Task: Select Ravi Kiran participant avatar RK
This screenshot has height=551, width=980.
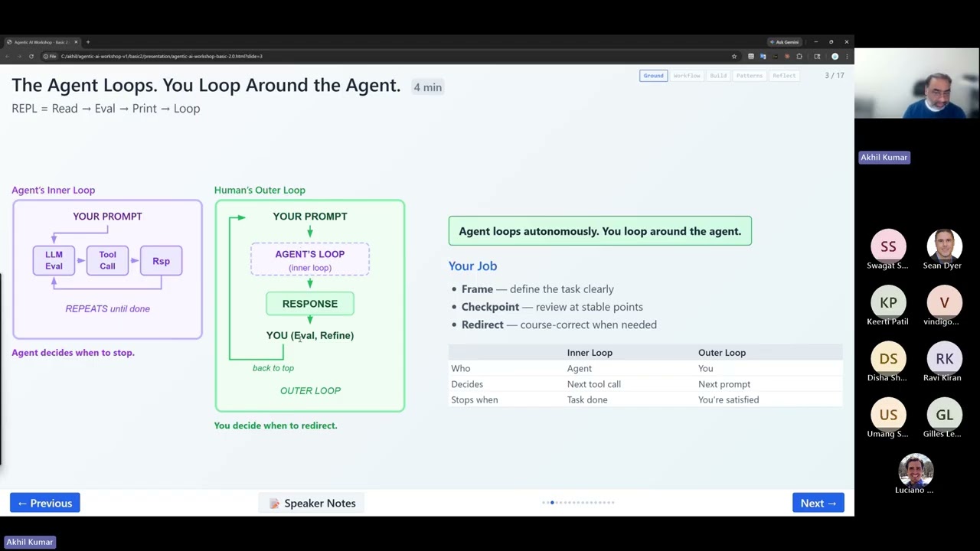Action: tap(944, 359)
